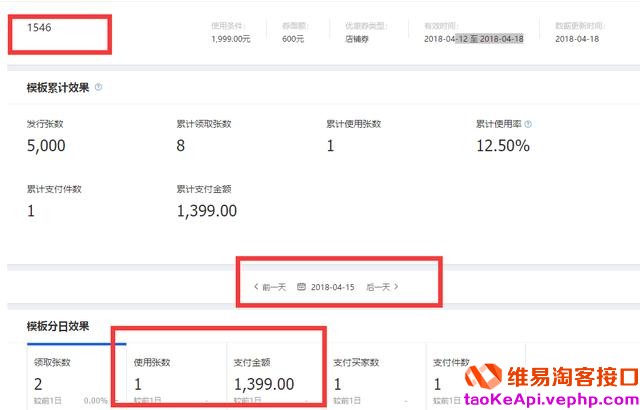Open help icon beside 模板累计效果 heading
This screenshot has height=410, width=640.
pos(98,87)
